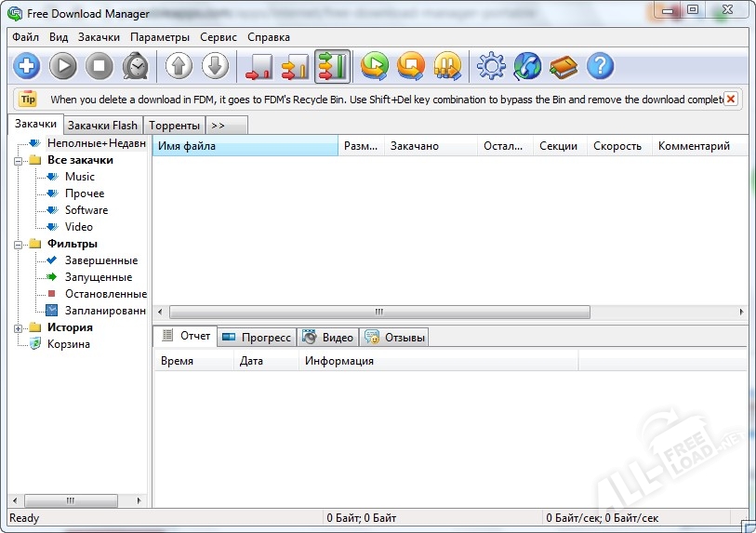Click the Имя файла column header

(245, 146)
